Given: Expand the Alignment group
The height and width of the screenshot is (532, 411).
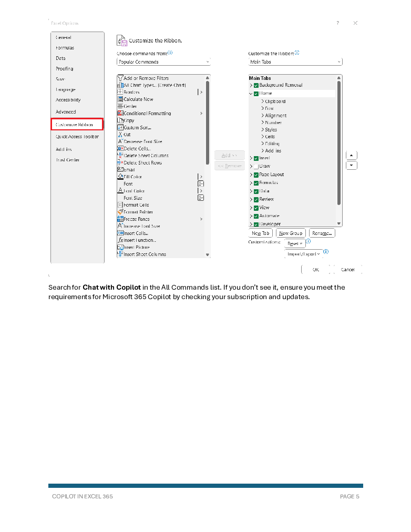Looking at the screenshot, I should [263, 115].
